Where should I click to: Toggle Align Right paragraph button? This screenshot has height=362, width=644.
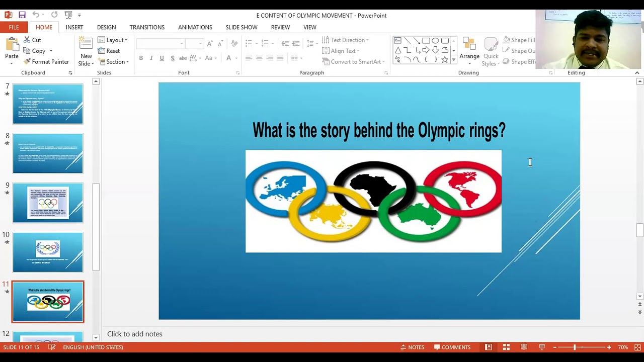pos(270,58)
